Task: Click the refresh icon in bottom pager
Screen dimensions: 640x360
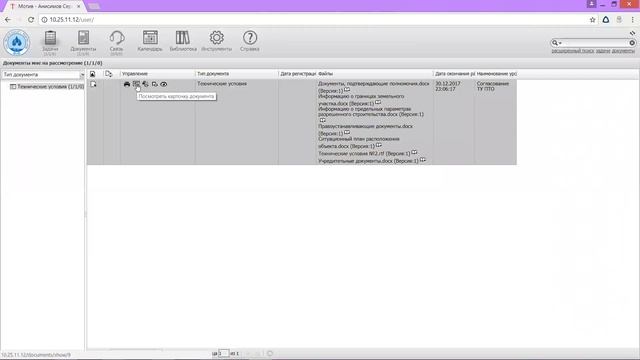Action: click(270, 353)
